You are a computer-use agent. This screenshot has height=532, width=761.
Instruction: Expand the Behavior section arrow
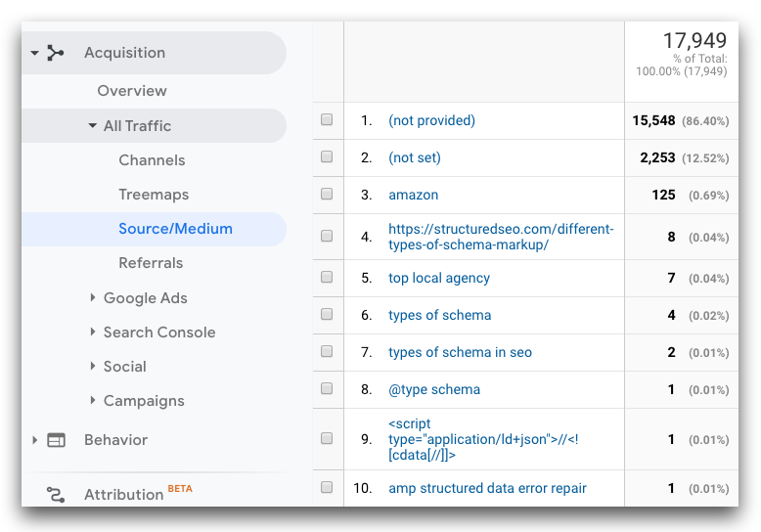(35, 440)
